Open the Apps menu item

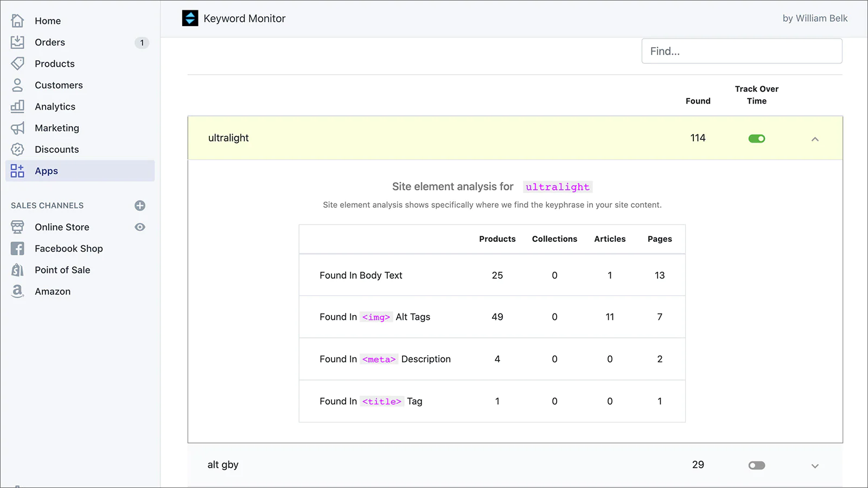coord(47,171)
